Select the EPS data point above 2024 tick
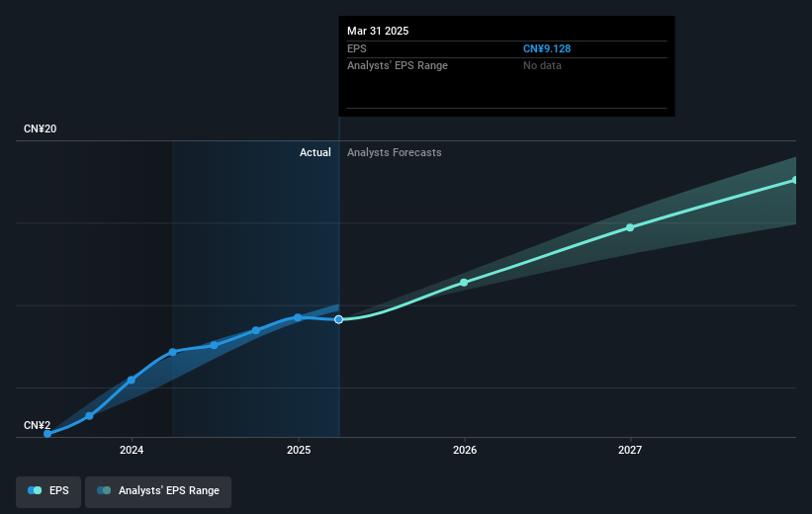Screen dimensions: 812x514 (132, 380)
